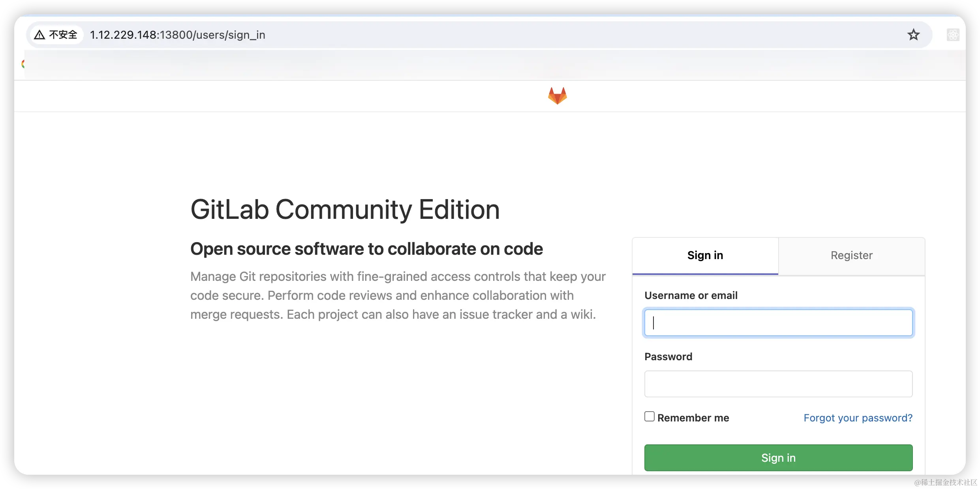Click the Password label text
Screen dimensions: 980x489
668,357
